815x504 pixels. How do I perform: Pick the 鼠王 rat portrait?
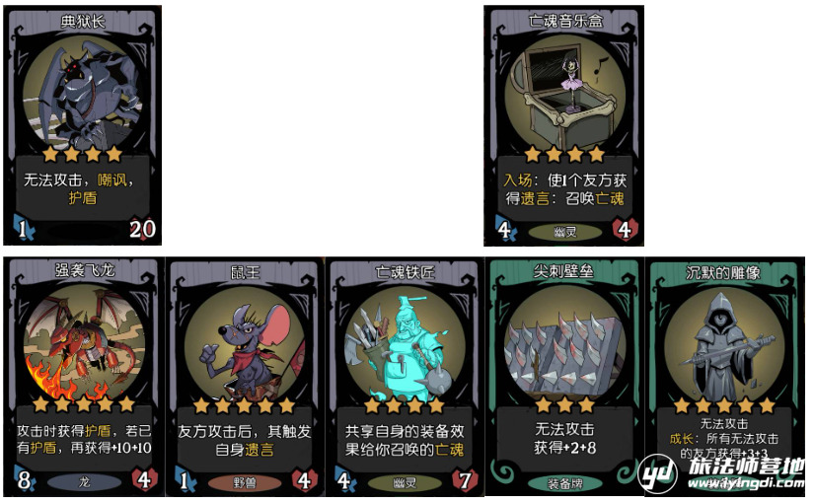pyautogui.click(x=245, y=347)
